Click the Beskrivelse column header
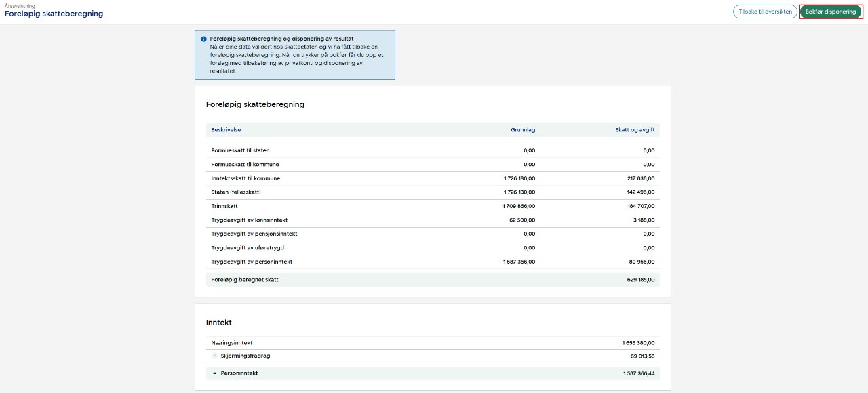 (226, 129)
